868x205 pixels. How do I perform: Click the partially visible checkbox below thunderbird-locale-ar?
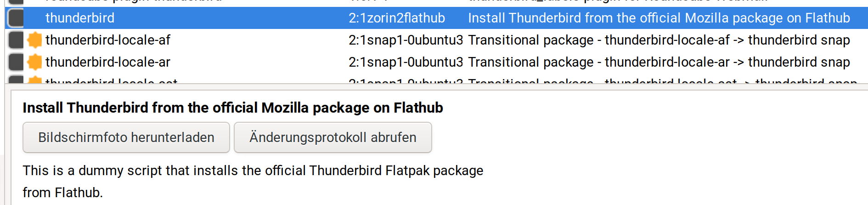click(16, 80)
